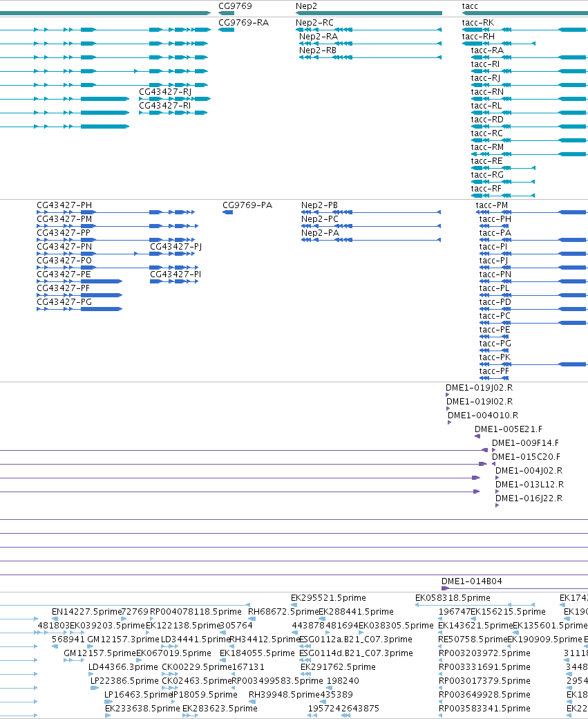Open the DME1-004O10.R clone label

point(483,415)
